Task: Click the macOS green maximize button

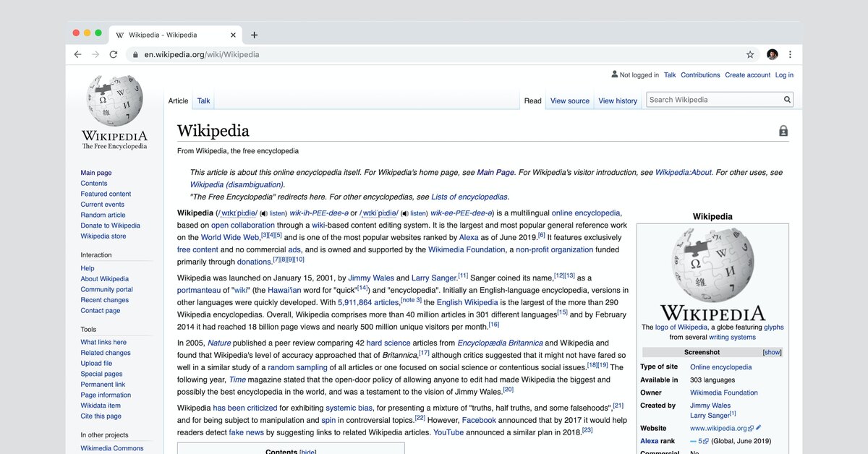Action: point(99,33)
